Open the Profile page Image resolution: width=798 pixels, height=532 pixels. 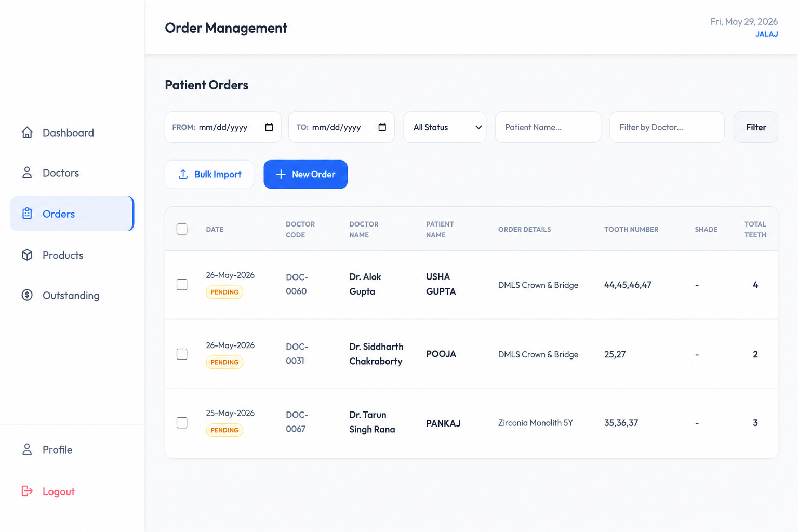pyautogui.click(x=72, y=449)
